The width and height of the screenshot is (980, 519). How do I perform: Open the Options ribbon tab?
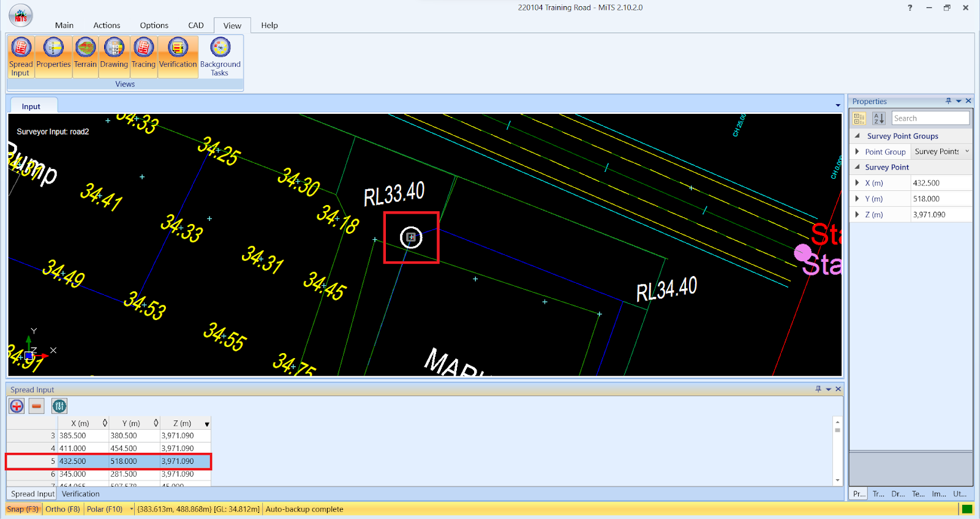pyautogui.click(x=154, y=25)
